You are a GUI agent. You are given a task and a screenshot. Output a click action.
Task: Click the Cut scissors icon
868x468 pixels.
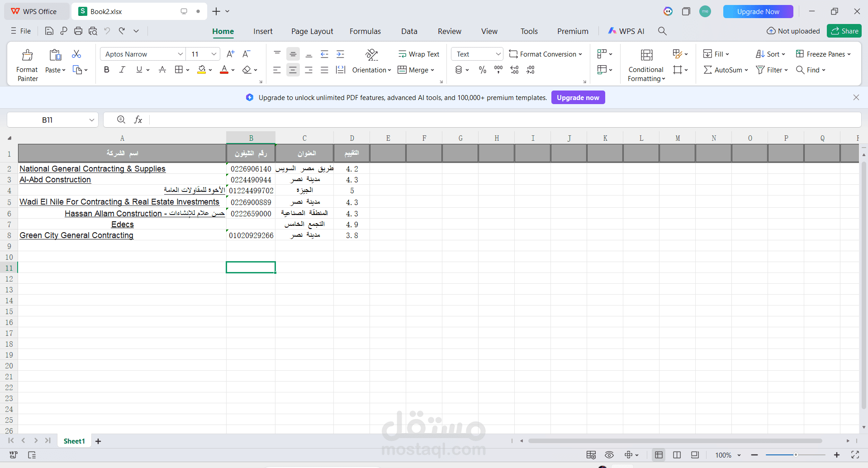(x=76, y=54)
